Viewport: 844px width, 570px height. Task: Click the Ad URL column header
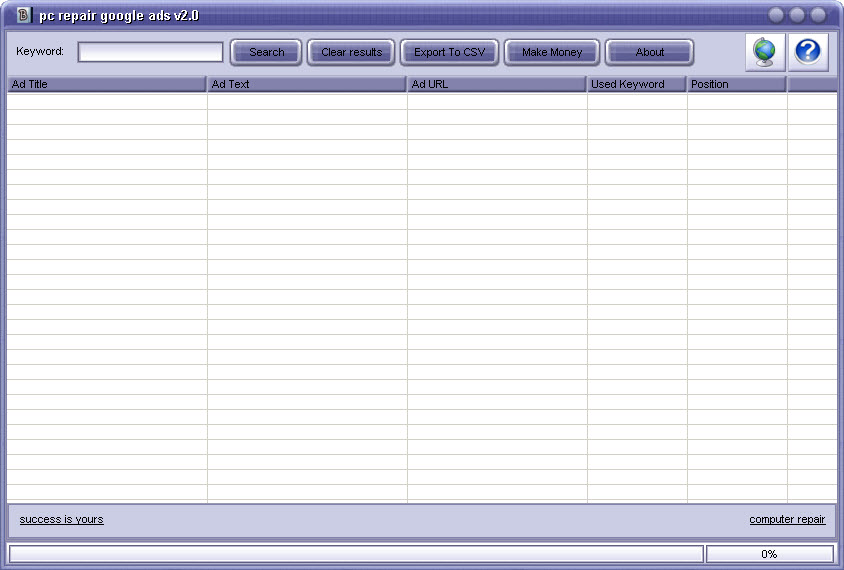click(x=496, y=84)
